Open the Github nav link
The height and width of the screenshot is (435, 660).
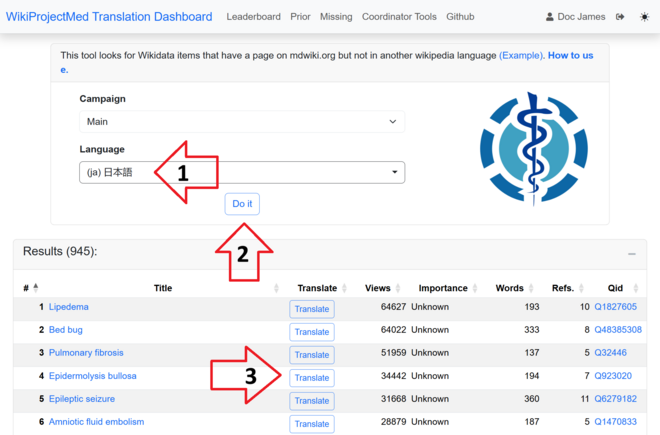pyautogui.click(x=460, y=17)
